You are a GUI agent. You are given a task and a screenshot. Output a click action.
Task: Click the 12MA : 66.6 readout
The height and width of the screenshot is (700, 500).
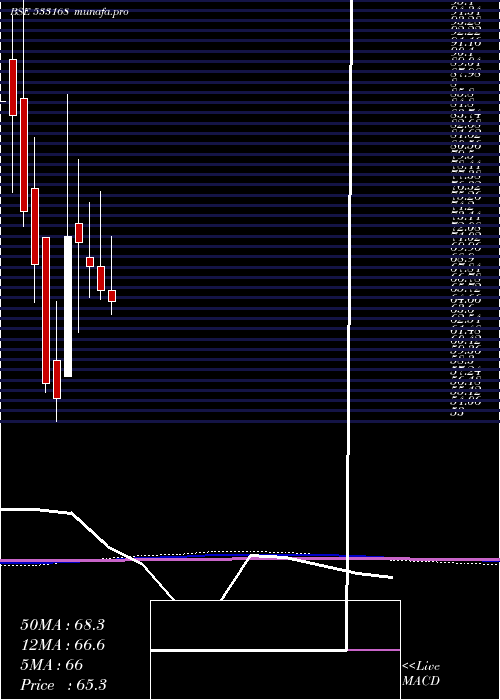pos(62,645)
